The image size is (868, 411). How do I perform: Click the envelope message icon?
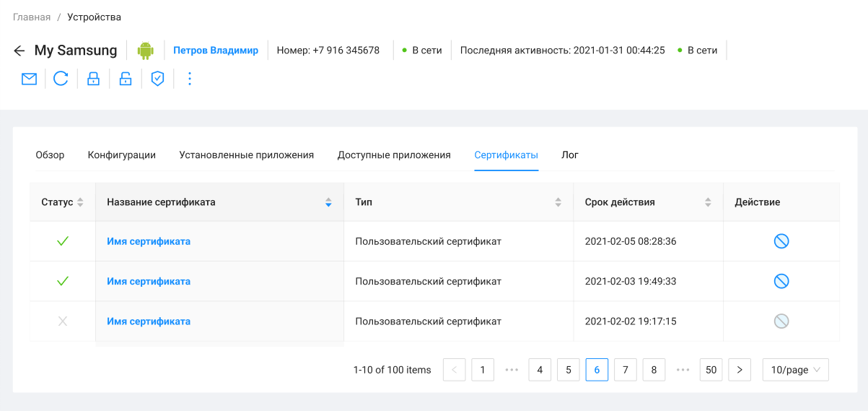tap(29, 79)
